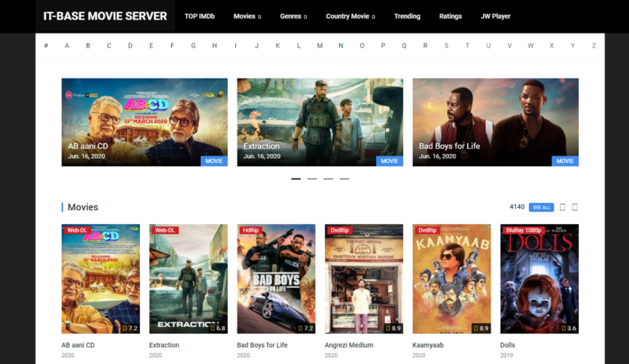Select the third carousel slide indicator
629x364 pixels.
[328, 179]
